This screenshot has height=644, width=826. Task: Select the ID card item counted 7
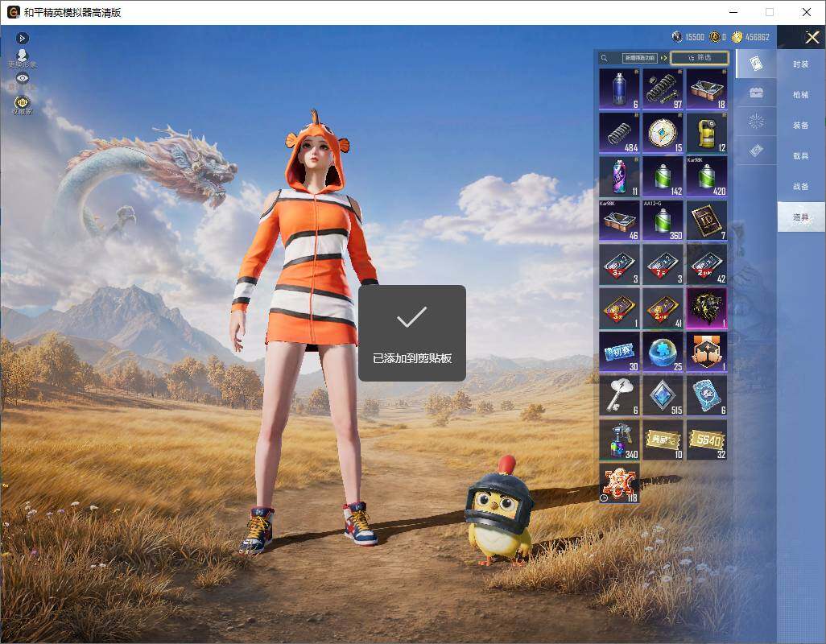[x=707, y=221]
